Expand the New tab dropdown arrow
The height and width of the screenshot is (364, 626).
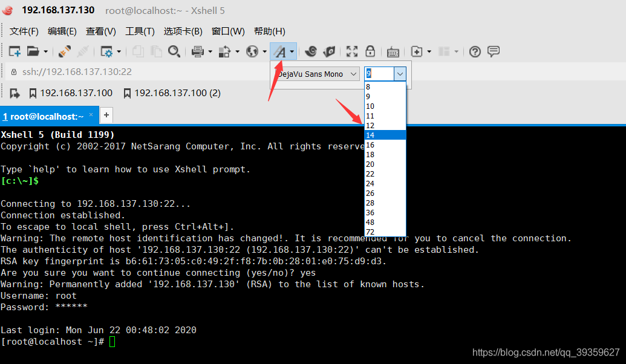(x=429, y=51)
